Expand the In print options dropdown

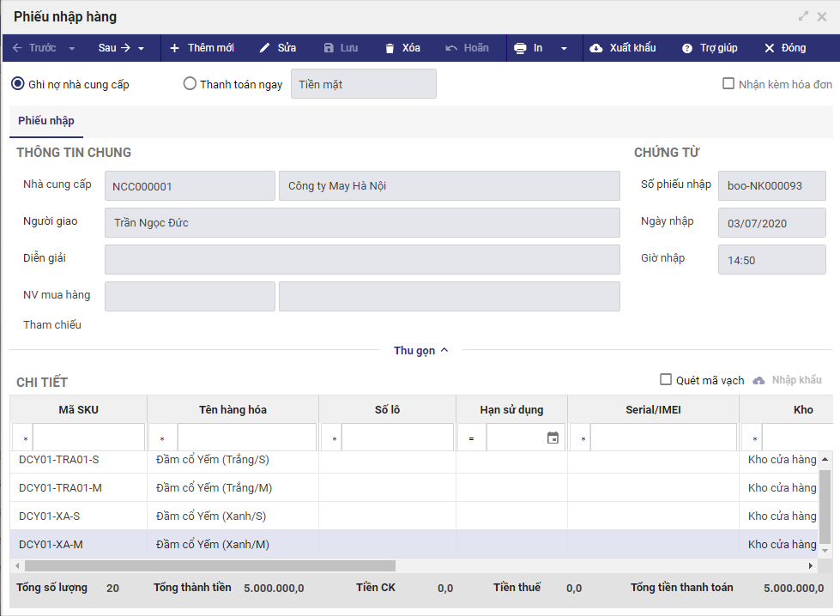tap(564, 48)
